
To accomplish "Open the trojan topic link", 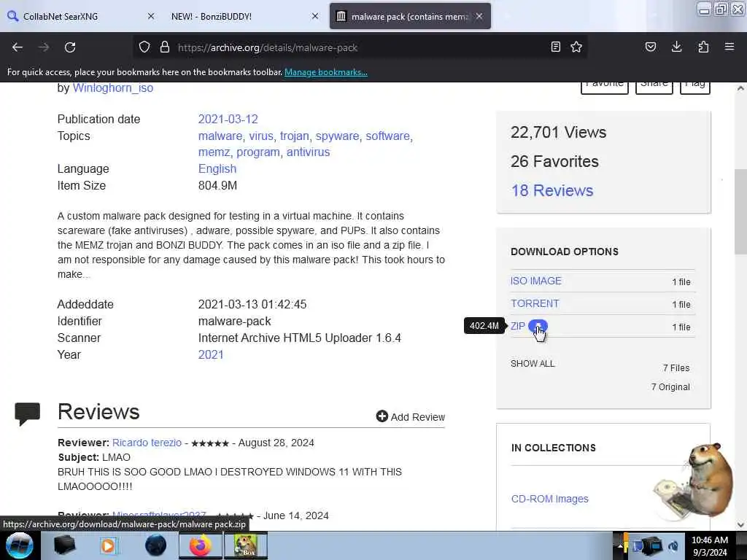I will pyautogui.click(x=295, y=136).
